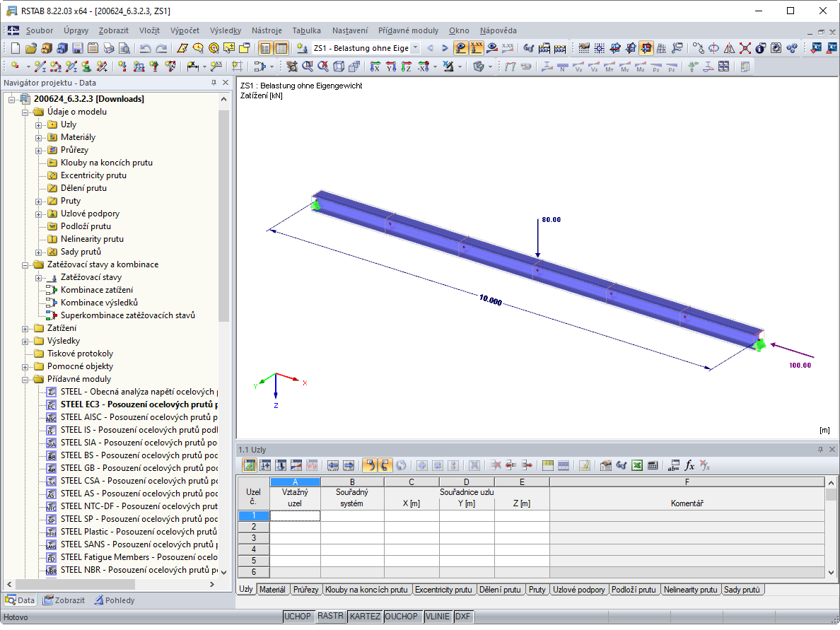This screenshot has height=630, width=840.
Task: Close the project navigator panel
Action: (x=226, y=83)
